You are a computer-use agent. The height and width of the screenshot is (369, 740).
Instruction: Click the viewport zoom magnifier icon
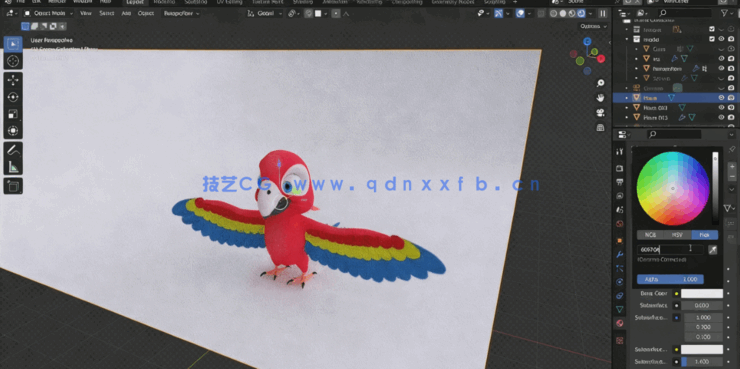tap(600, 83)
